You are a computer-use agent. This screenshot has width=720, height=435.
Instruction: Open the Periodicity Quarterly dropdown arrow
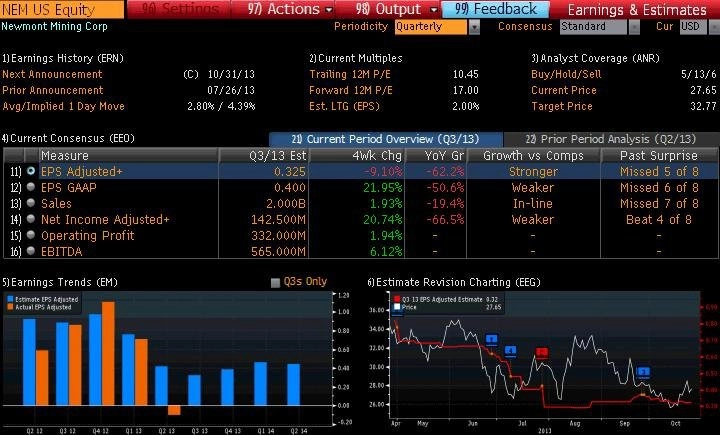(x=474, y=28)
